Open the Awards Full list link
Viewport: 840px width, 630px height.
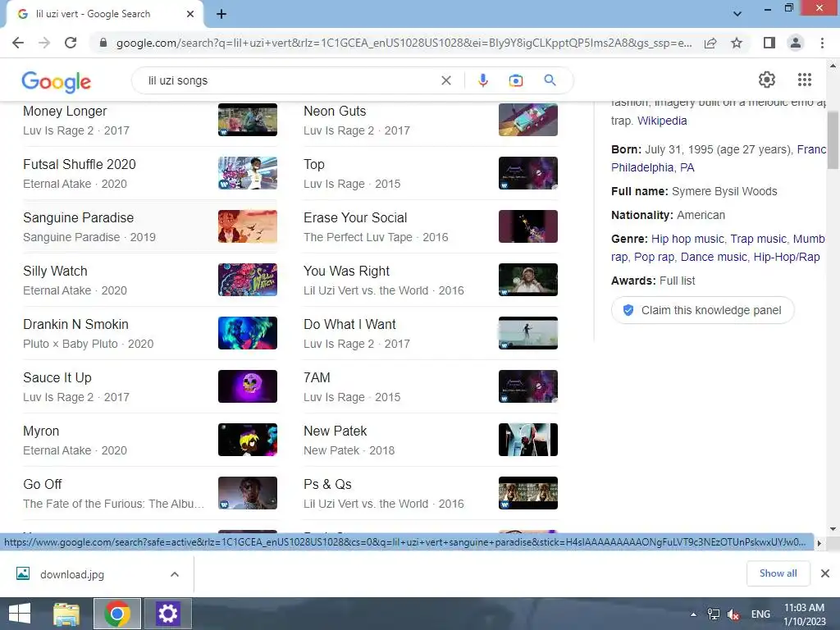click(x=677, y=281)
